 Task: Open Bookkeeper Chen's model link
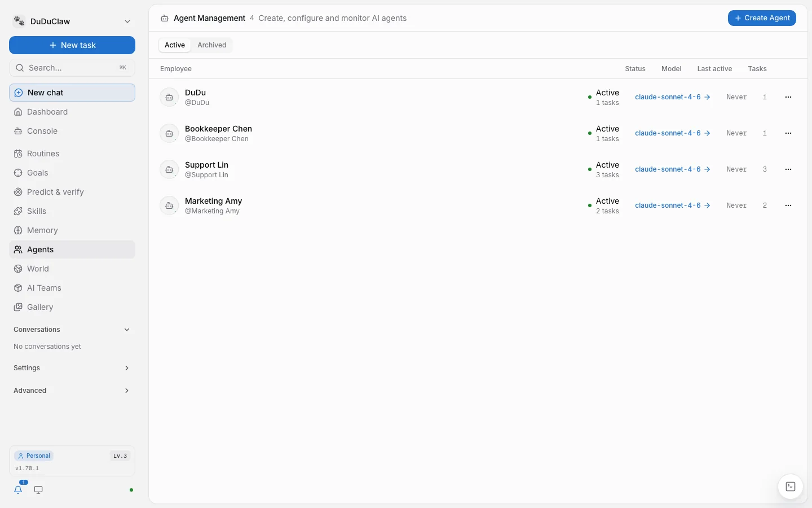click(x=673, y=133)
